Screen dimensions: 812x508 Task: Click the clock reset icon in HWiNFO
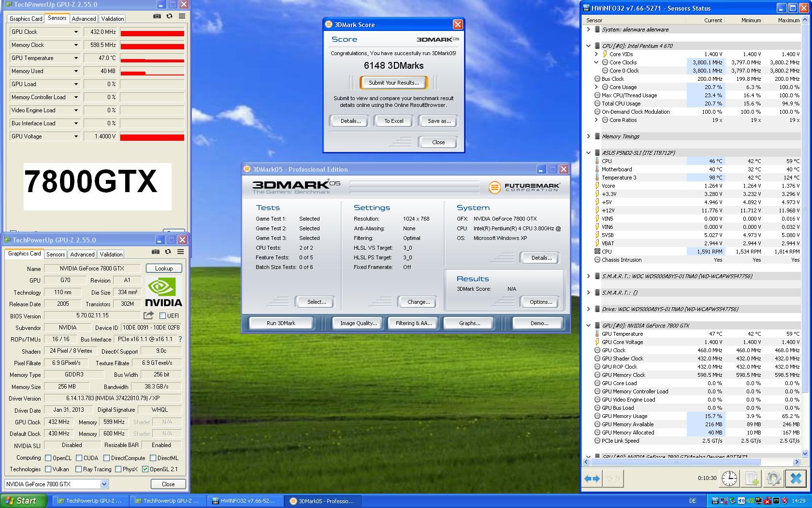click(729, 478)
